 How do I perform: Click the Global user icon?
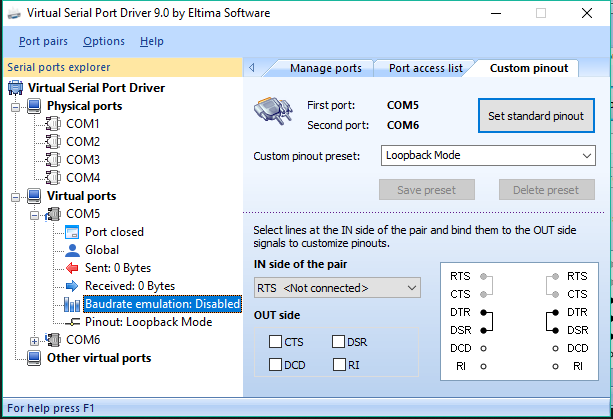click(x=72, y=250)
